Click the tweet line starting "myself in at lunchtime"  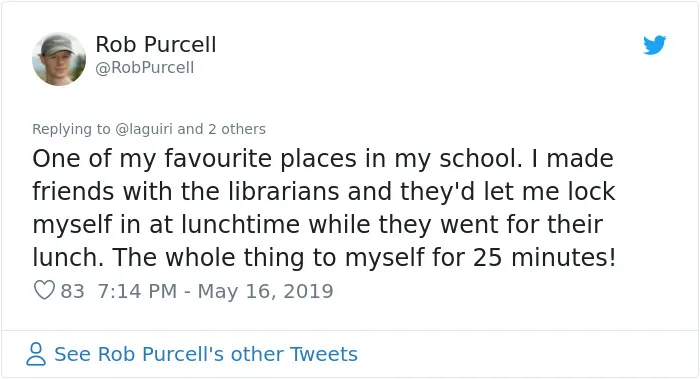point(317,225)
